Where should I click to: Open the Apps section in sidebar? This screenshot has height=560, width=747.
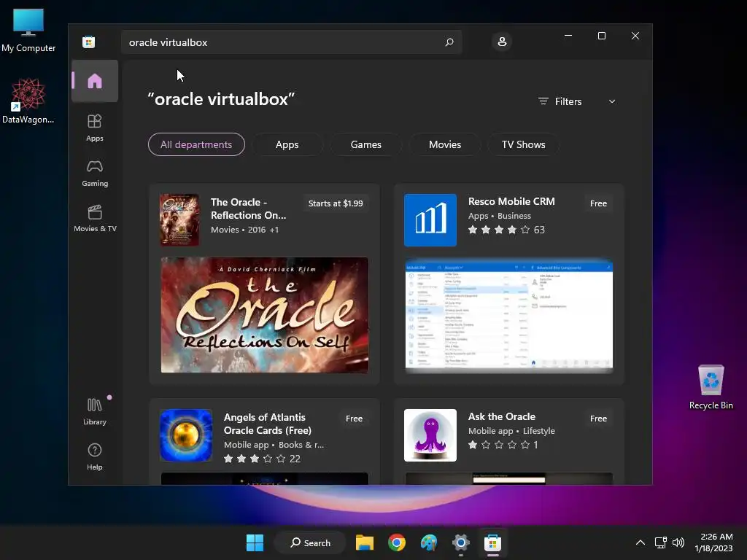[95, 128]
